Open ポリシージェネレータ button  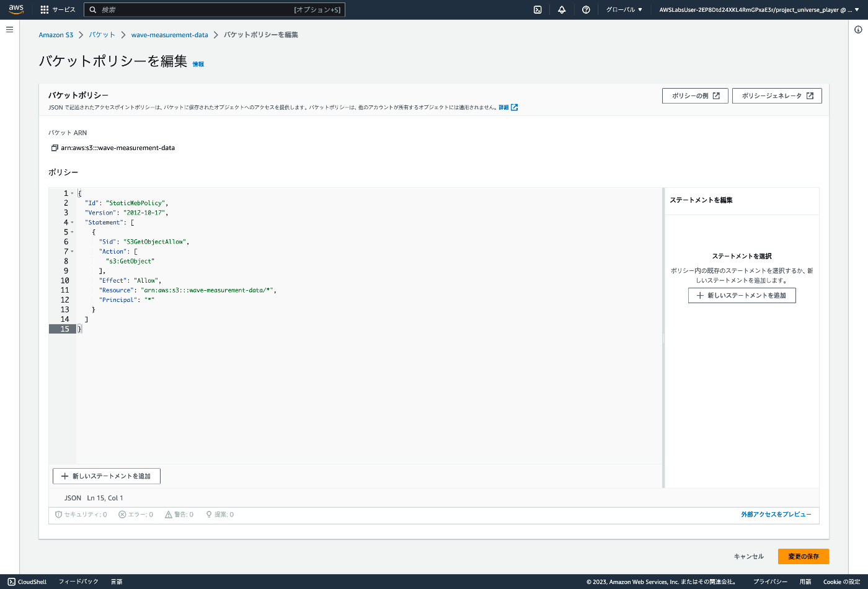coord(777,96)
